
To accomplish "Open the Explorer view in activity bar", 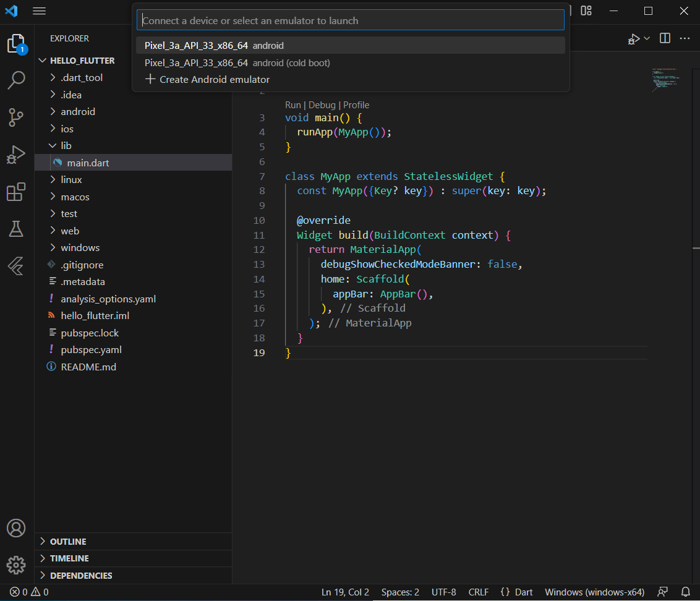I will click(x=17, y=44).
